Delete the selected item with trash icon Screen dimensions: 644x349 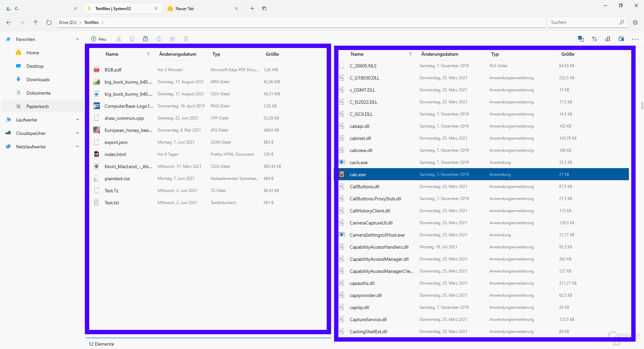186,39
